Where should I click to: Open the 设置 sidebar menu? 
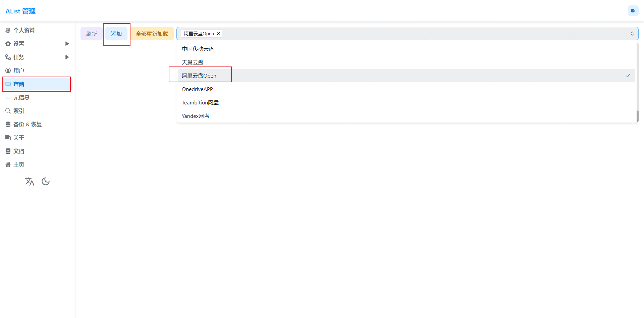click(38, 44)
